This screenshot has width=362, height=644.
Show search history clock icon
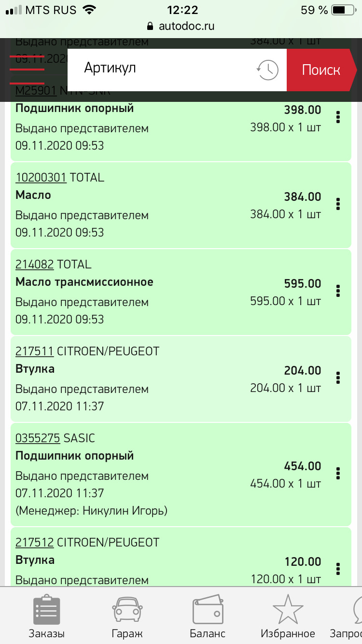tap(267, 70)
